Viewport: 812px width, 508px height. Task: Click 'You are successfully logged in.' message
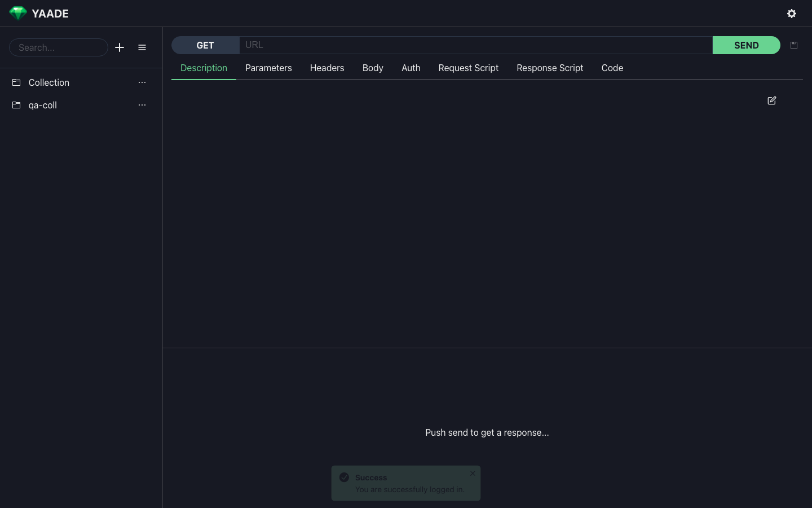410,489
